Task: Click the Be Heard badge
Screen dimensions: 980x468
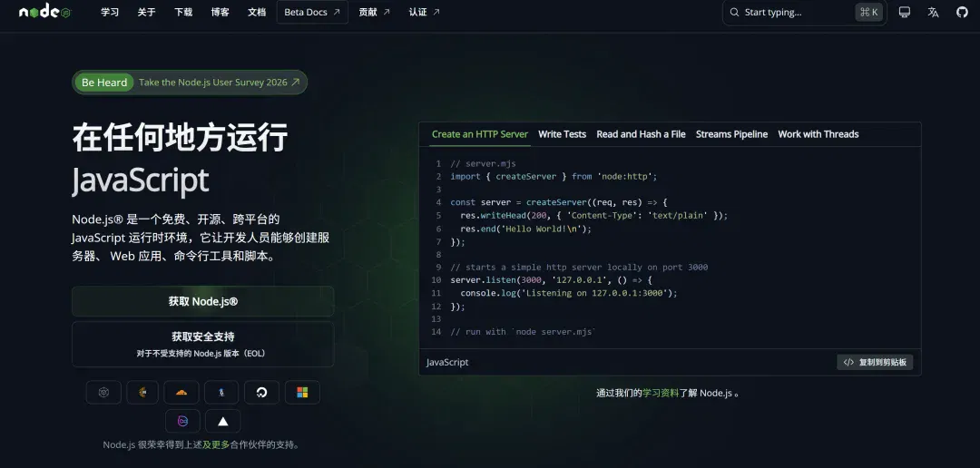Action: coord(103,83)
